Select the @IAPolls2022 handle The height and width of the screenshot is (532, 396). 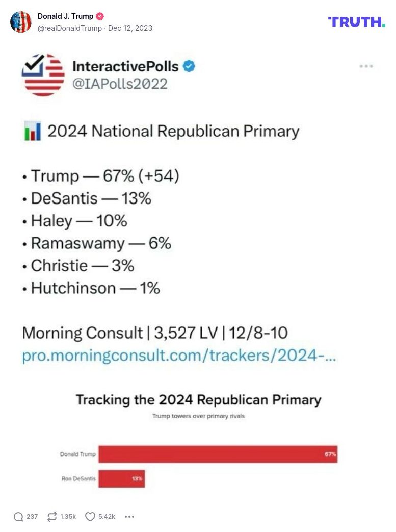pyautogui.click(x=122, y=83)
